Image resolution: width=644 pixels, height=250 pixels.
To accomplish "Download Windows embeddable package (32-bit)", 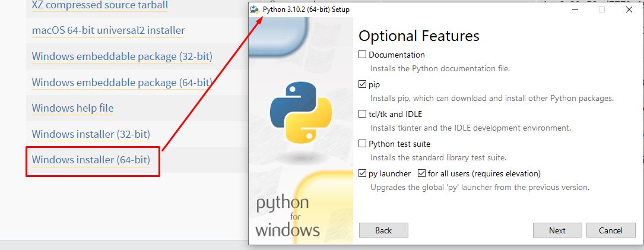I will pyautogui.click(x=122, y=57).
